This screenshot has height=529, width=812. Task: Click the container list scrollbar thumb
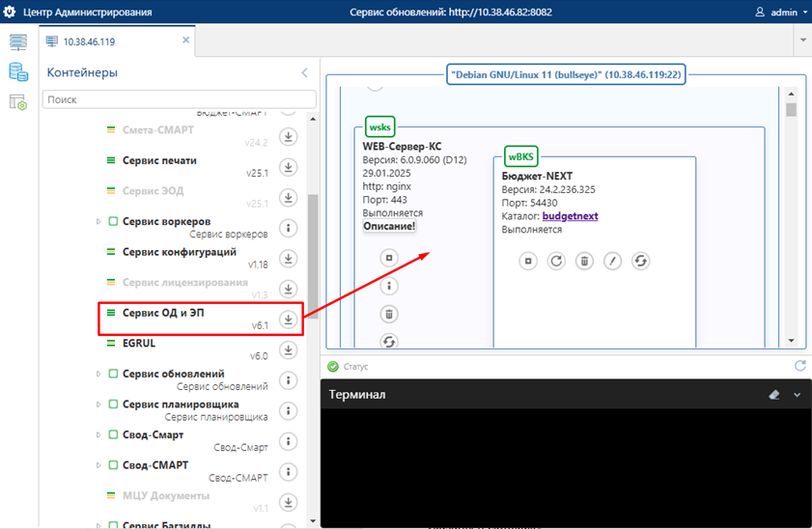313,256
